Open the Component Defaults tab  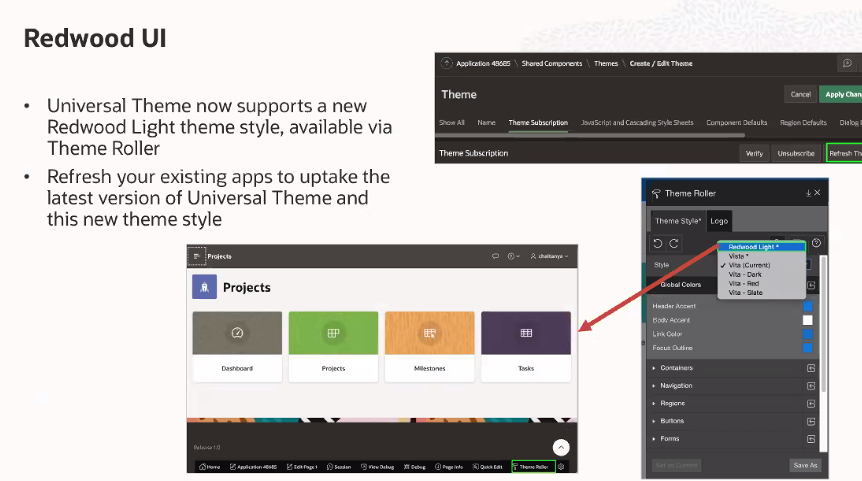click(x=737, y=123)
